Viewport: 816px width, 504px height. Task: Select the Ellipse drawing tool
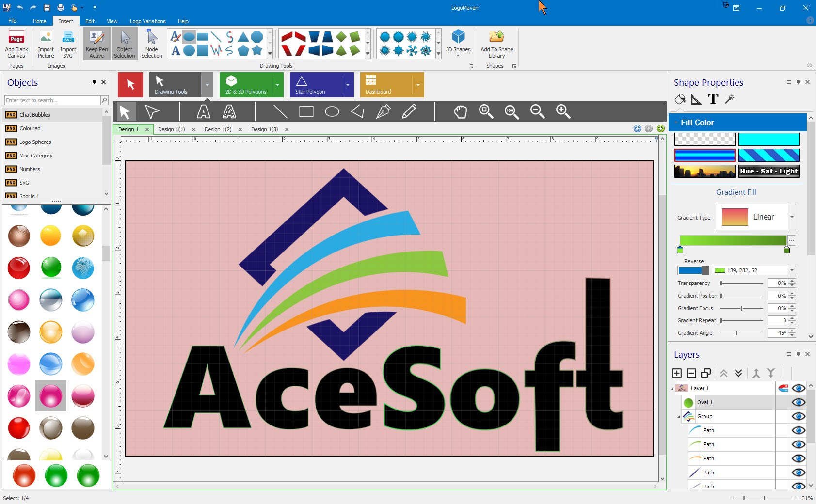pyautogui.click(x=332, y=112)
